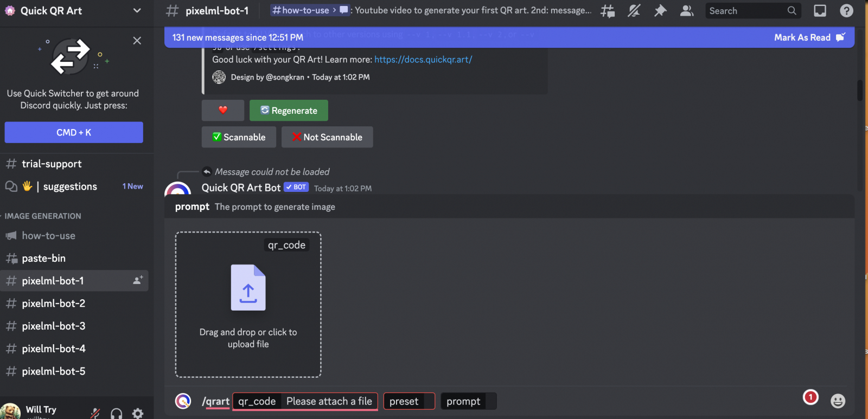This screenshot has height=419, width=868.
Task: Click the songkran footer avatar icon
Action: (x=219, y=78)
